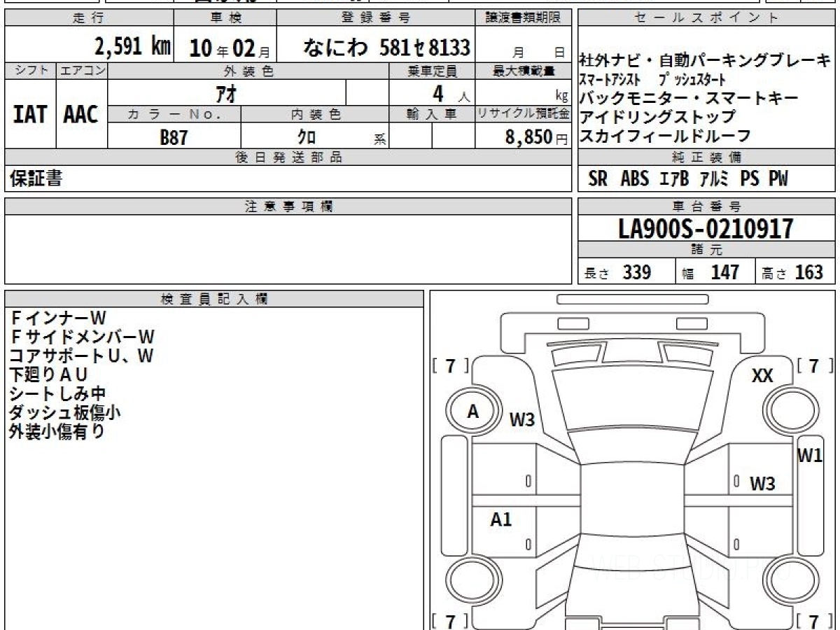Click the 最大積載量 header
This screenshot has width=840, height=630.
pyautogui.click(x=524, y=71)
